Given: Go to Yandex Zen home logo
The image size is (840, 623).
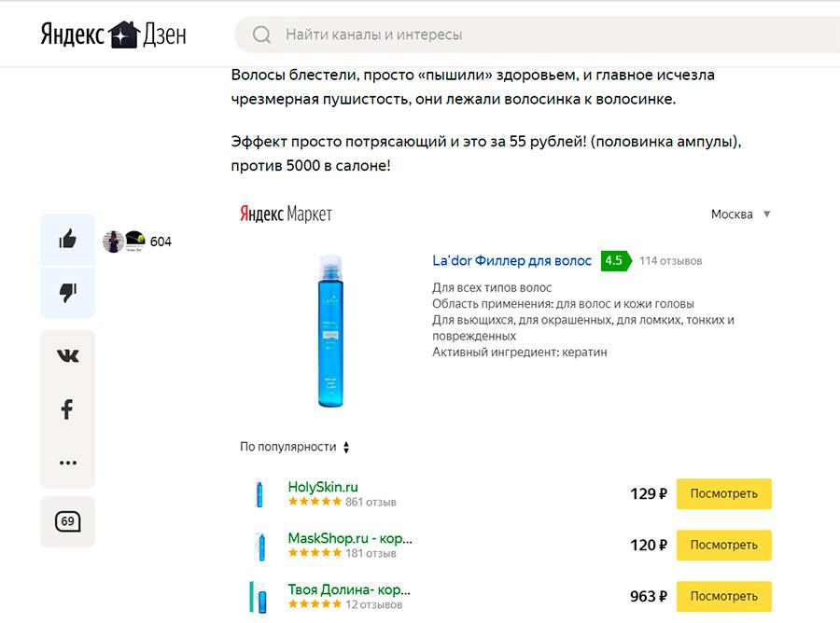Looking at the screenshot, I should pyautogui.click(x=113, y=35).
